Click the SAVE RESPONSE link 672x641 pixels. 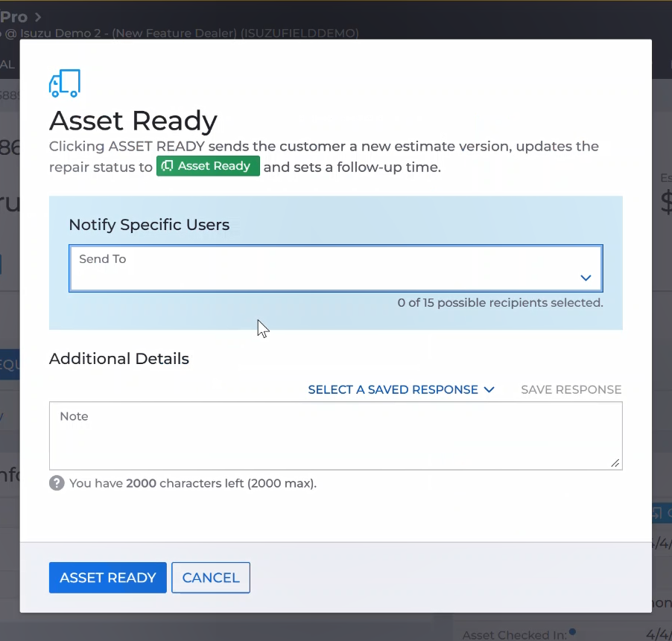(571, 389)
